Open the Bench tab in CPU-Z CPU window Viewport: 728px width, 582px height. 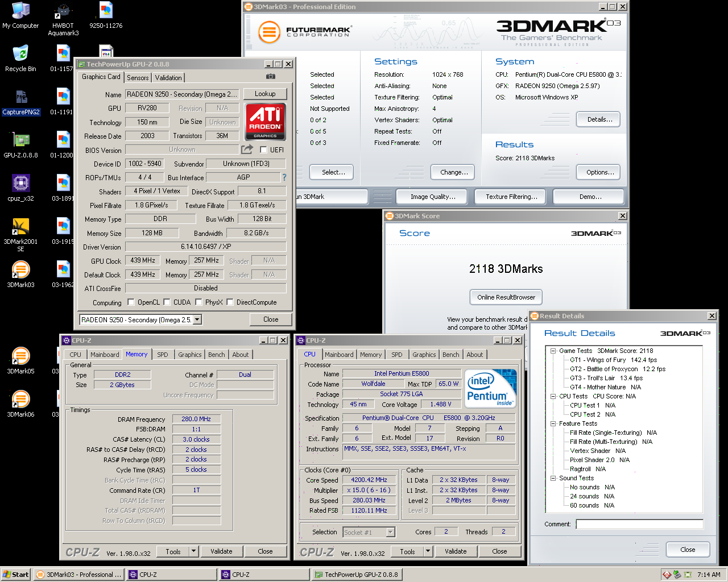coord(450,355)
